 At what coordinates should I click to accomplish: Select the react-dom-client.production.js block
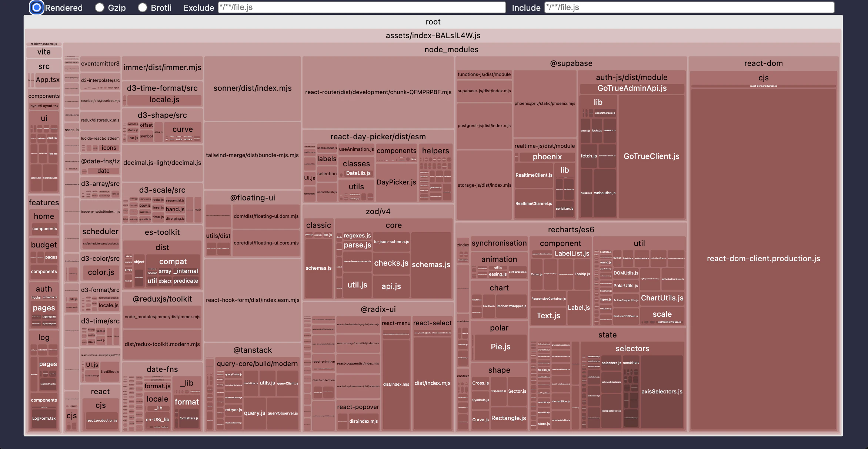coord(763,259)
